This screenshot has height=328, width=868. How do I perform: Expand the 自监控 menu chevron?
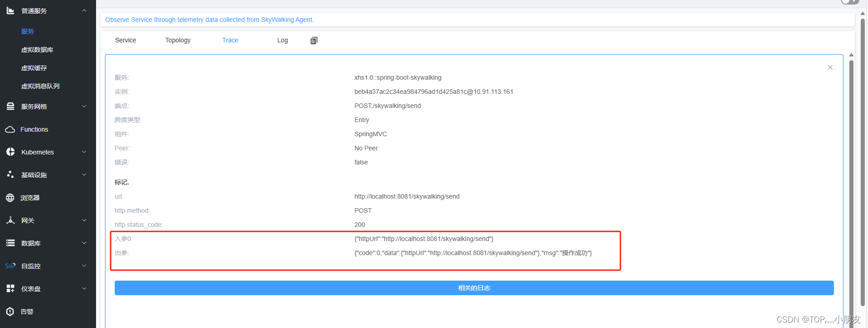coord(84,266)
